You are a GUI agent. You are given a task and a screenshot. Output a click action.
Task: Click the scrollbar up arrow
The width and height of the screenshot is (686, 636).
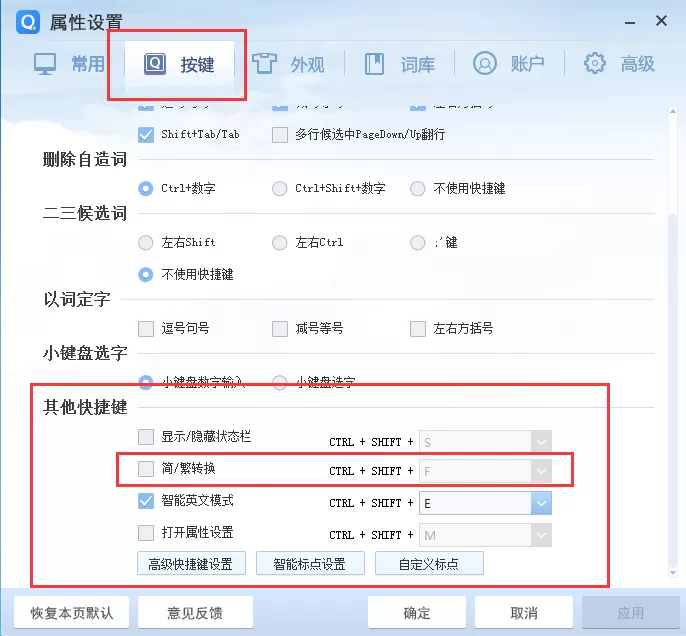coord(673,111)
